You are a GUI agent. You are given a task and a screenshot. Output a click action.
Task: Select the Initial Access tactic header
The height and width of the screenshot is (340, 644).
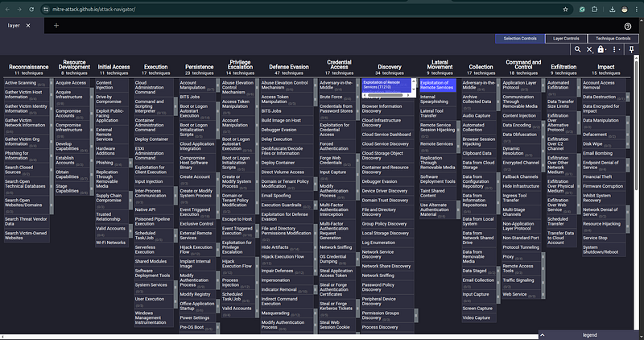pos(114,67)
